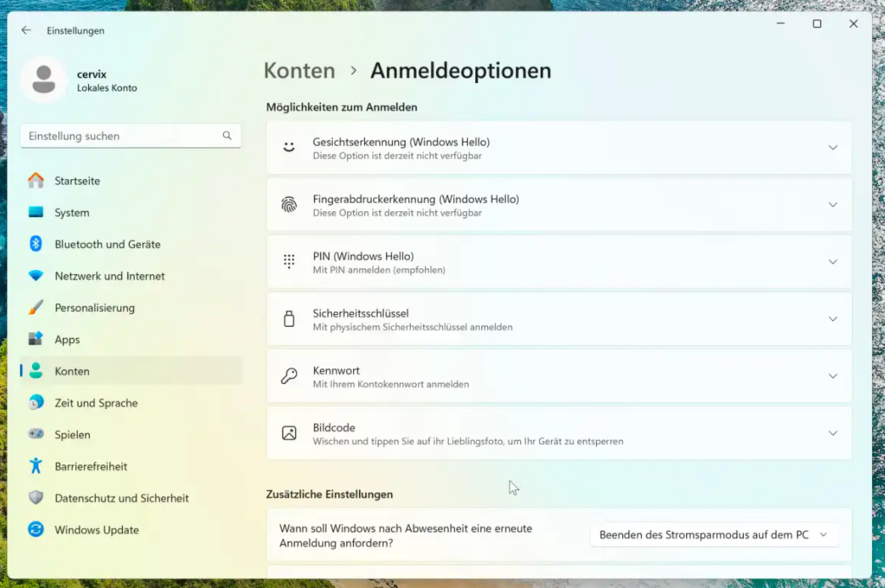Open Windows Update via its icon

36,529
